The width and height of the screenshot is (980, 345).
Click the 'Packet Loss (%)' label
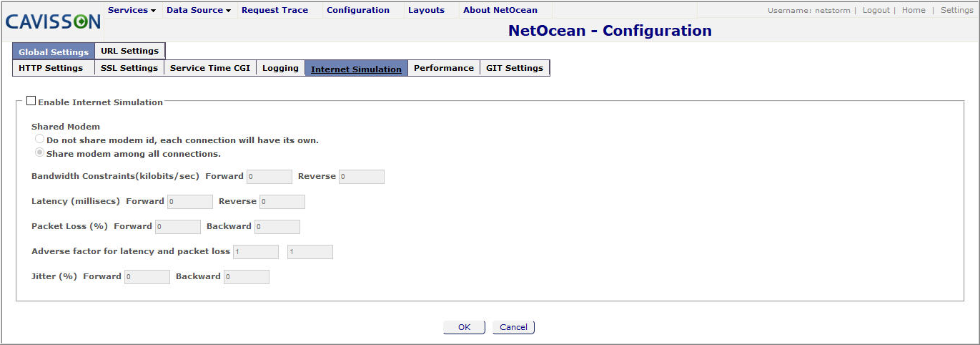coord(69,226)
